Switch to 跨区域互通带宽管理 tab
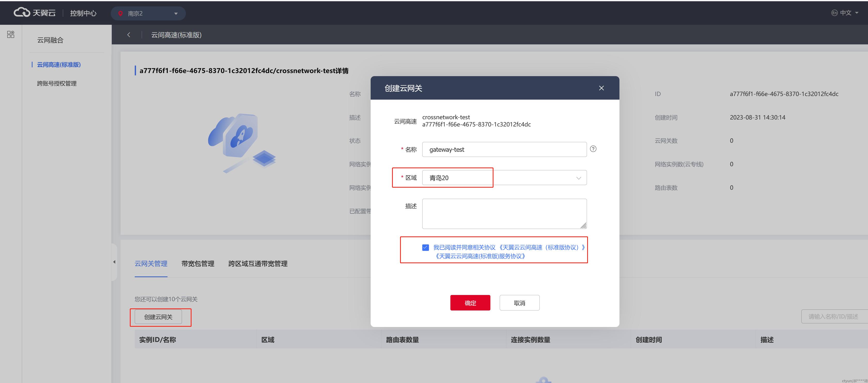The image size is (868, 383). [x=258, y=264]
